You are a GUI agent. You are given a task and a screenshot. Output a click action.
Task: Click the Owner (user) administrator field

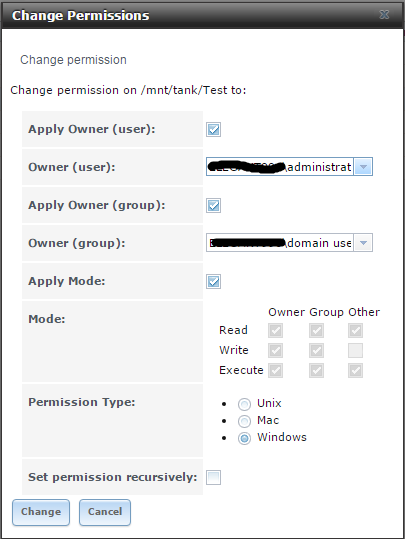(280, 167)
